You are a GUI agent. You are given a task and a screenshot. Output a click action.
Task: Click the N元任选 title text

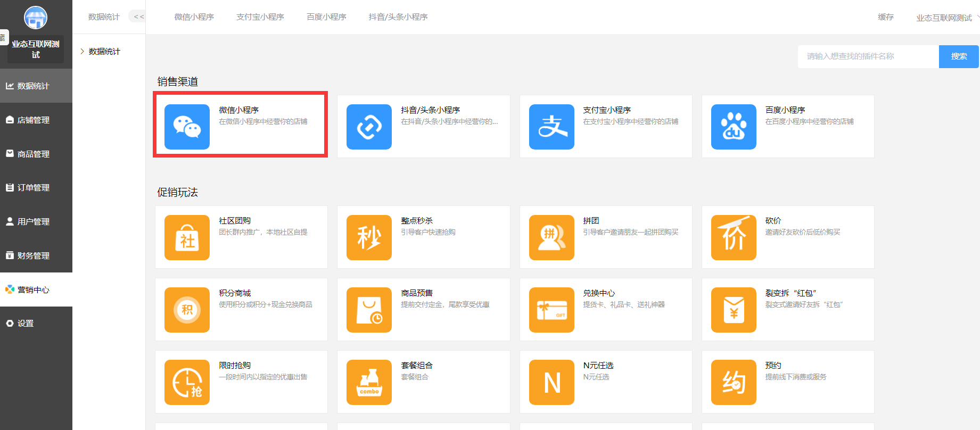[598, 365]
